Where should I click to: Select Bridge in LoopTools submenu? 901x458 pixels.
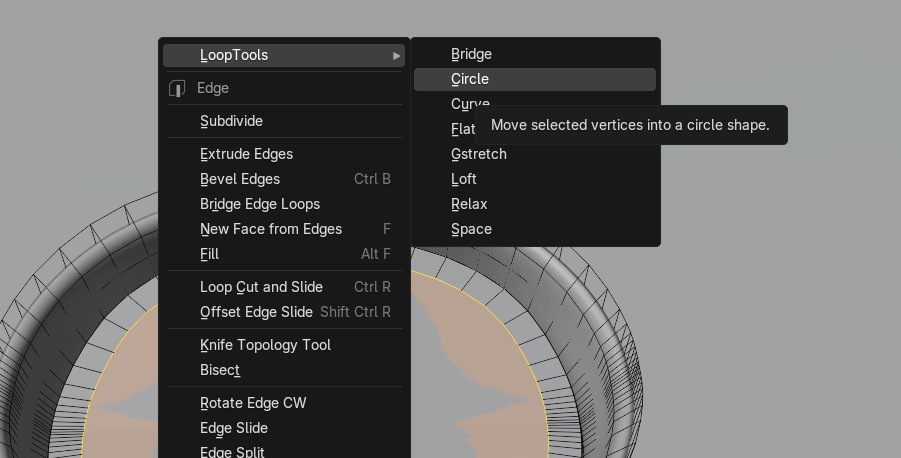pos(471,54)
